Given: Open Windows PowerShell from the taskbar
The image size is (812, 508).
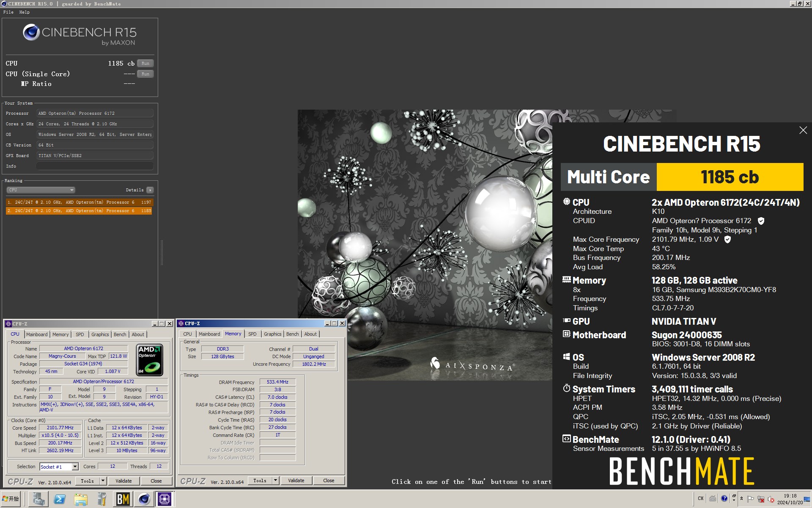Looking at the screenshot, I should pyautogui.click(x=60, y=499).
